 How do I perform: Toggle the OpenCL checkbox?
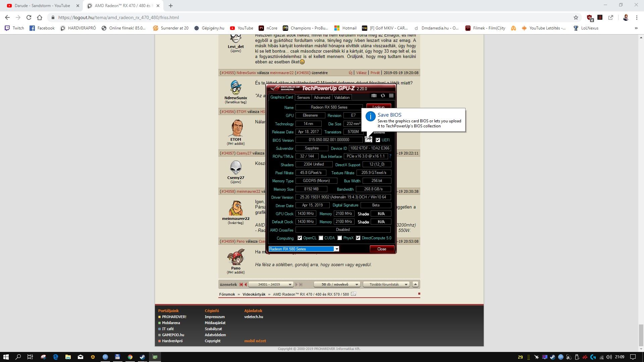coord(300,238)
